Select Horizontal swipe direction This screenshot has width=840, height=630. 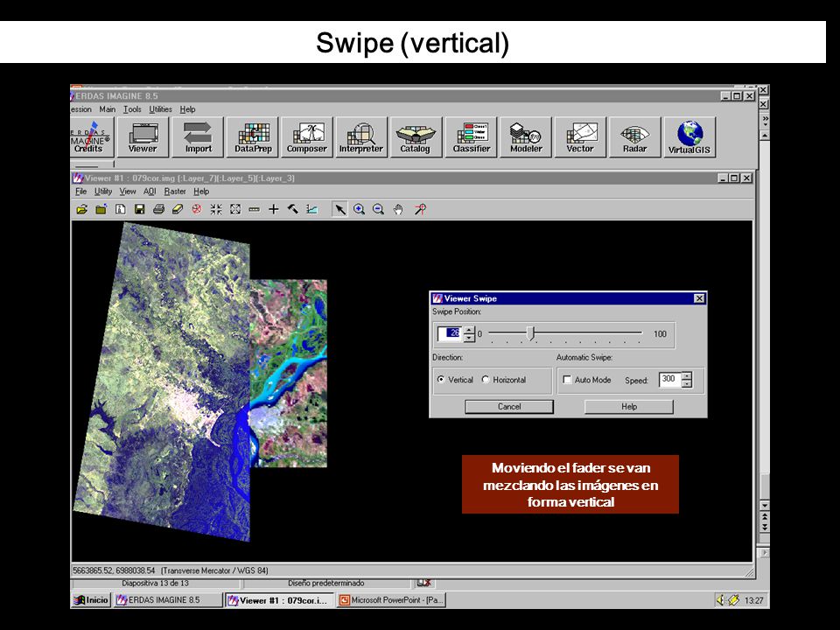click(x=504, y=380)
